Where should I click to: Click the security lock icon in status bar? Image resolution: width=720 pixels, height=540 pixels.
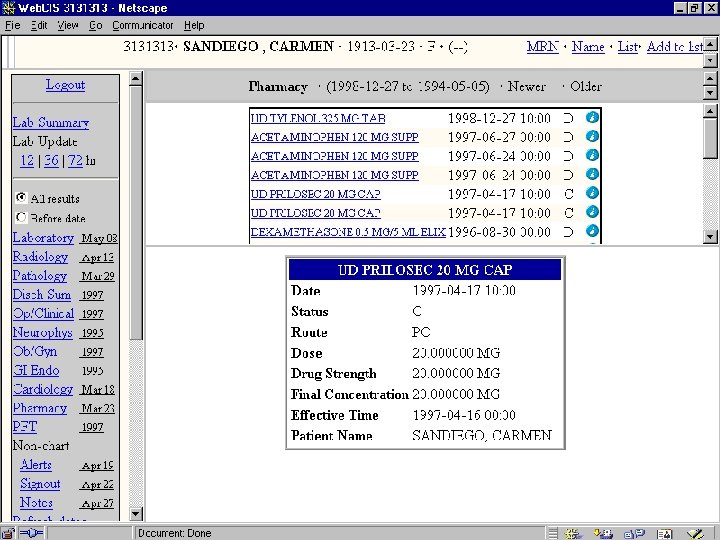8,533
